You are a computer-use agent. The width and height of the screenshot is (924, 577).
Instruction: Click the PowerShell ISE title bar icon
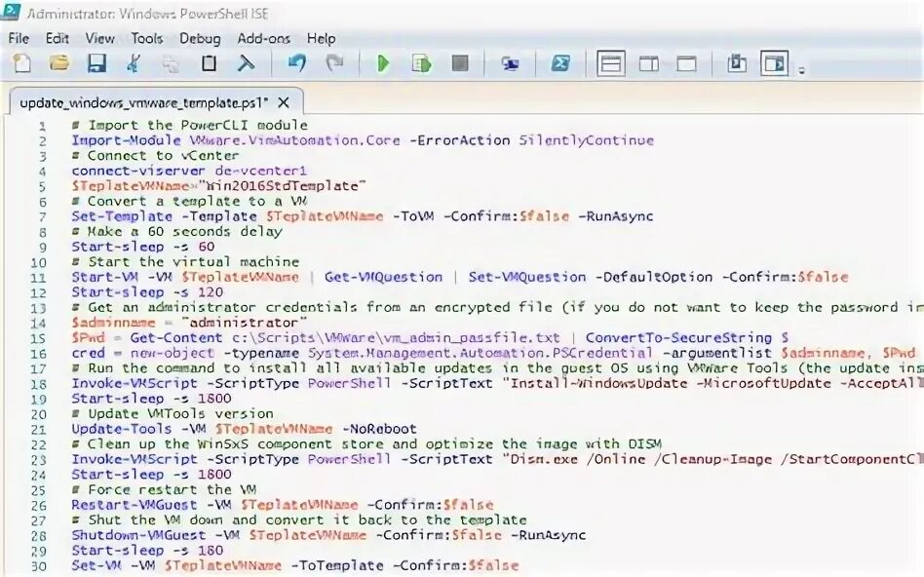click(x=11, y=11)
